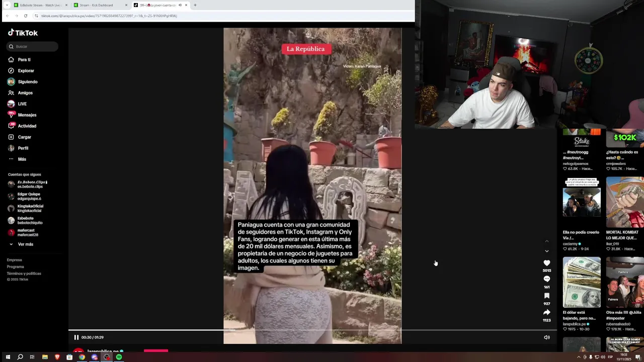The image size is (644, 362).
Task: Like the video with the heart icon
Action: [x=547, y=263]
